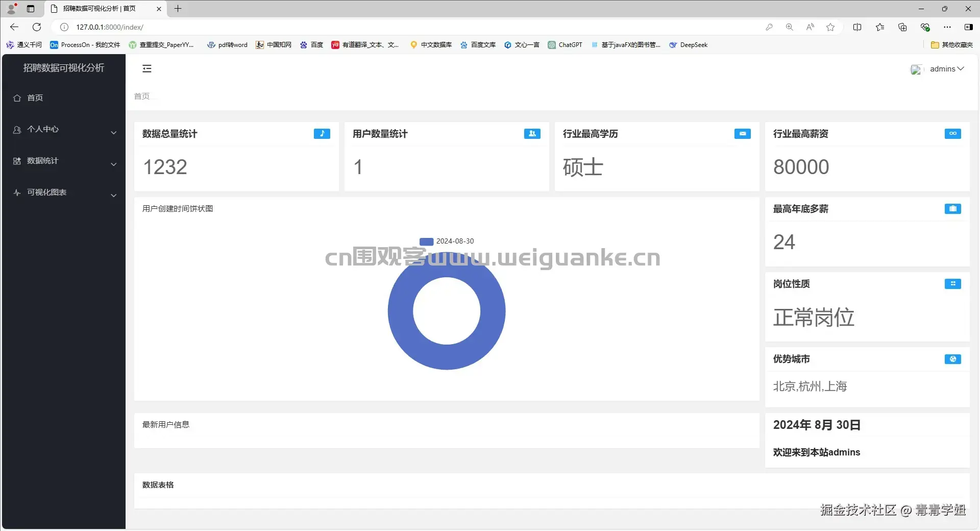Open the 数据统计 sidebar menu item
This screenshot has width=980, height=531.
click(64, 161)
